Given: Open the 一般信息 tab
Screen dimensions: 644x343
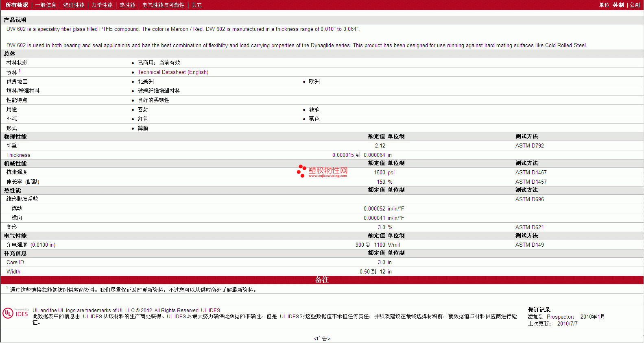Looking at the screenshot, I should pos(46,5).
